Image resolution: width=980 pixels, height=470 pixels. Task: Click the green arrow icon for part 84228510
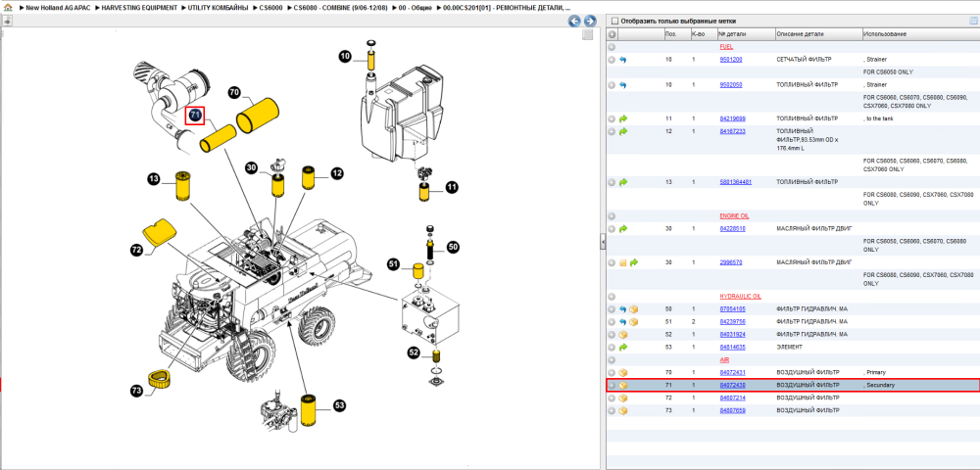click(x=623, y=229)
